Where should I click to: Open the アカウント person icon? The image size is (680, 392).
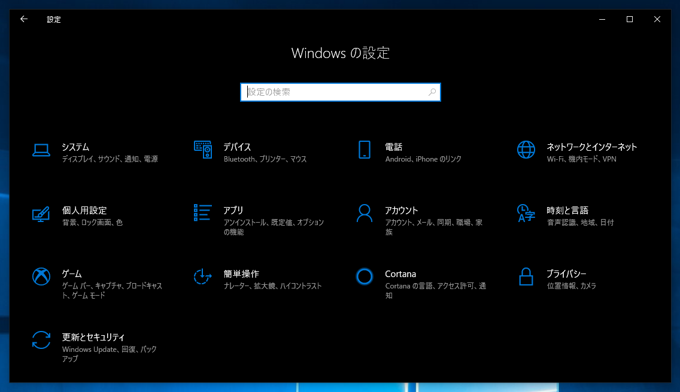(364, 213)
